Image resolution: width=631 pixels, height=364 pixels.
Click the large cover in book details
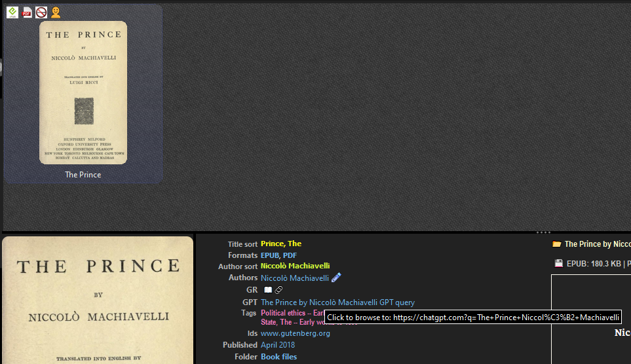click(98, 300)
